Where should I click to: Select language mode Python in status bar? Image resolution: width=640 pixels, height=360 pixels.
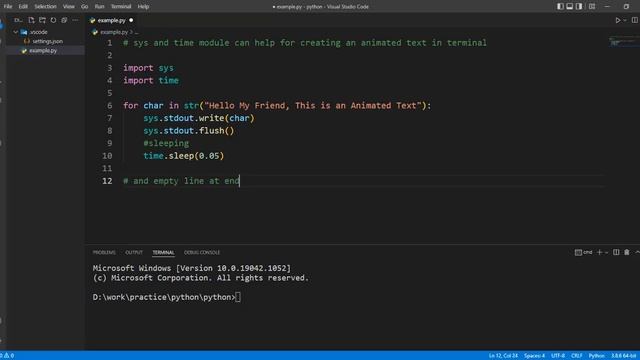point(596,356)
